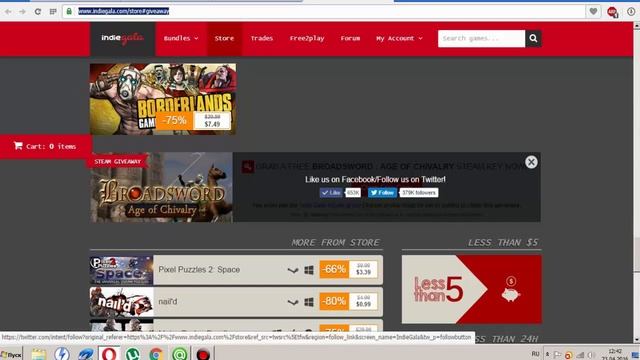The height and width of the screenshot is (360, 640).
Task: Click the -80% discount on nail'd
Action: click(334, 302)
